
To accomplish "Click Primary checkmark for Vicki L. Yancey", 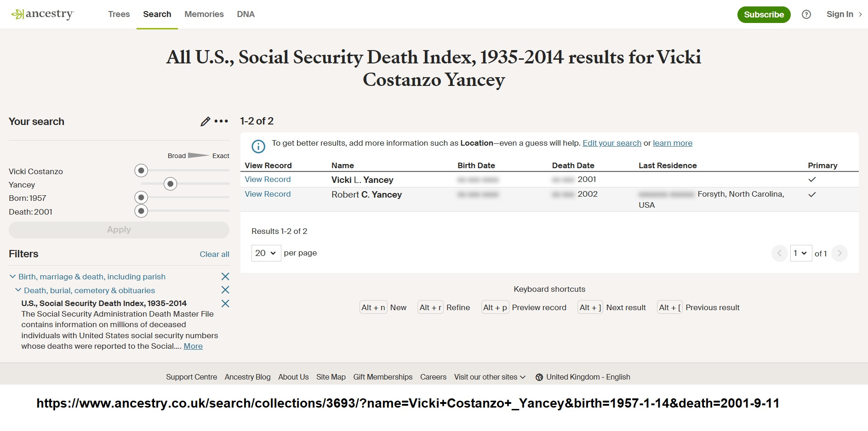I will pos(812,179).
